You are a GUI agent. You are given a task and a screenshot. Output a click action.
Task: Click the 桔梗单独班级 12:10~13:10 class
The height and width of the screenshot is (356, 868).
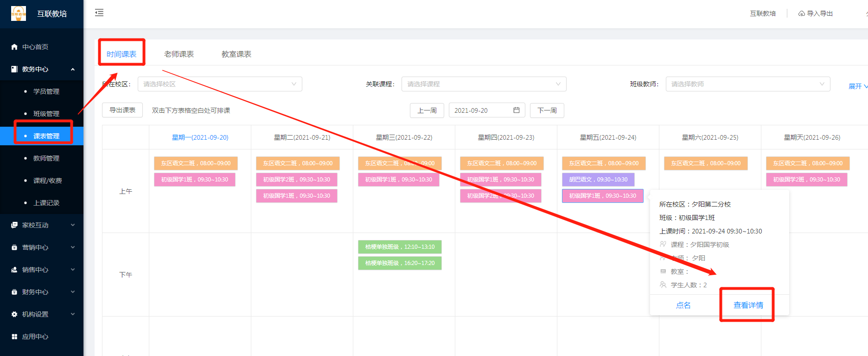click(x=400, y=247)
